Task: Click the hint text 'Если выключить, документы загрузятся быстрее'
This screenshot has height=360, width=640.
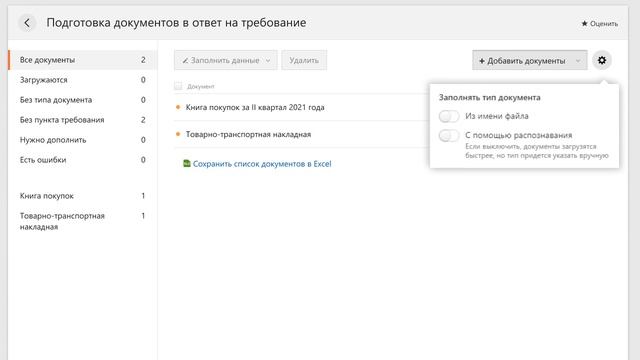Action: point(537,151)
